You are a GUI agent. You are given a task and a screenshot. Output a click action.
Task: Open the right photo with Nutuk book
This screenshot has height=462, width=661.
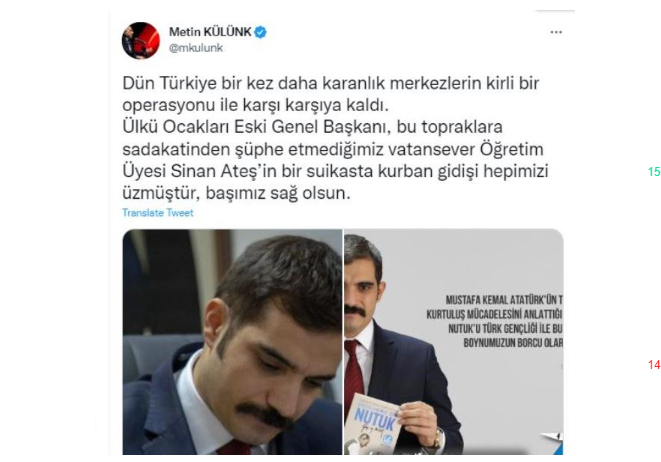coord(454,342)
